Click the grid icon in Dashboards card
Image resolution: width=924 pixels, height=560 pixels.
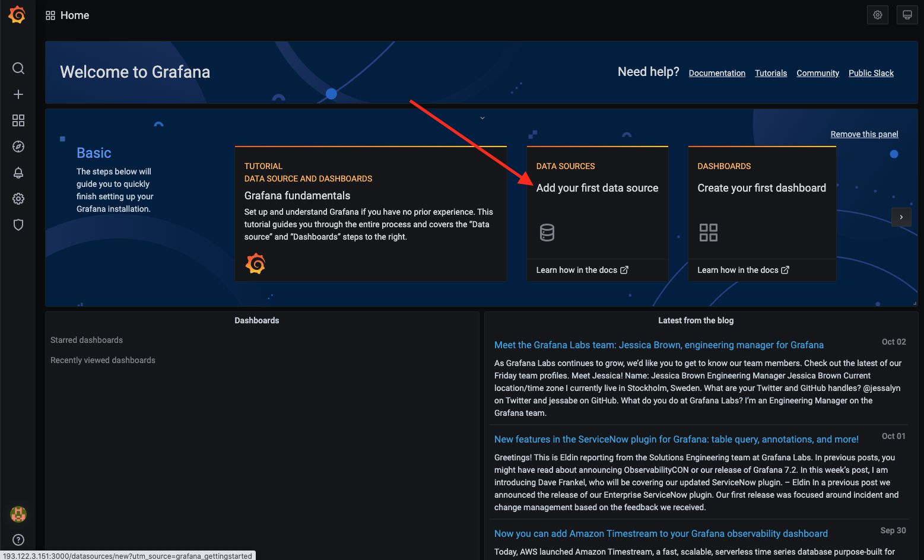click(709, 233)
